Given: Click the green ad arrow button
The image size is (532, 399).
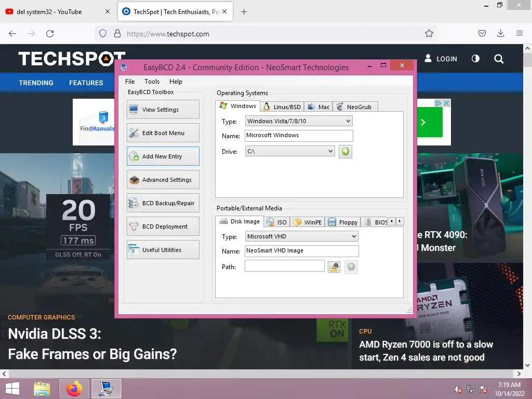Looking at the screenshot, I should 429,122.
